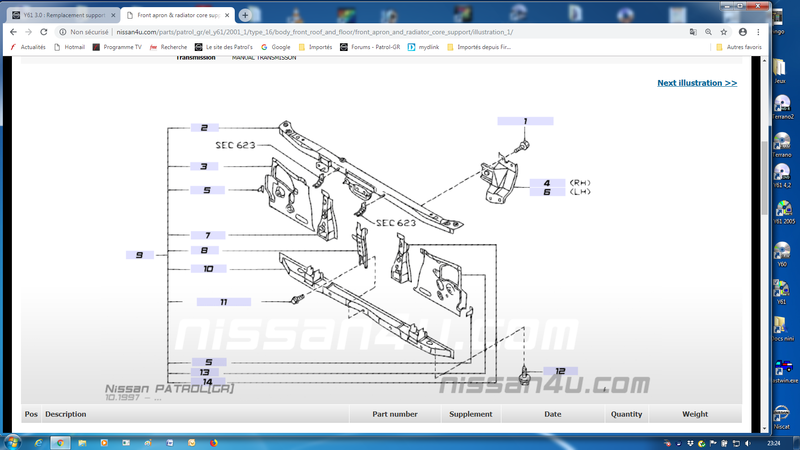Image resolution: width=800 pixels, height=450 pixels.
Task: Click the volume icon in system tray
Action: click(x=747, y=443)
